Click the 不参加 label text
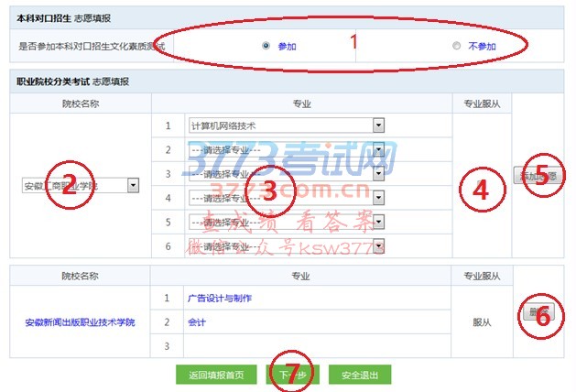The image size is (576, 392). (482, 47)
